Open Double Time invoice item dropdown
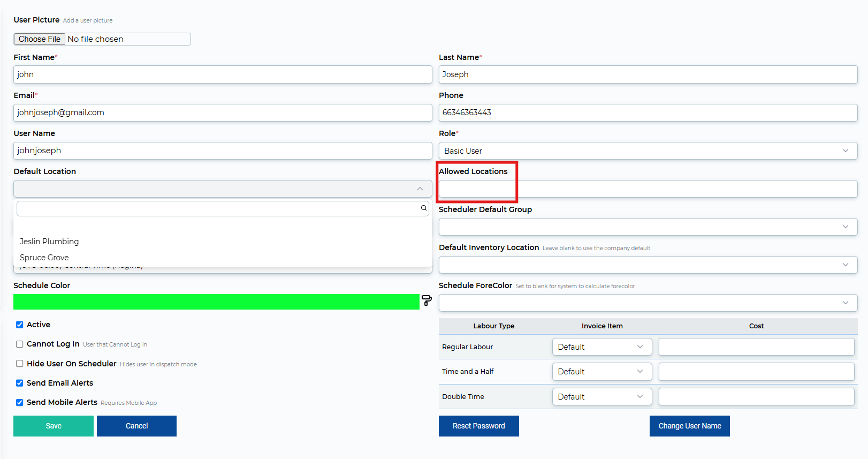This screenshot has width=868, height=459. [602, 396]
